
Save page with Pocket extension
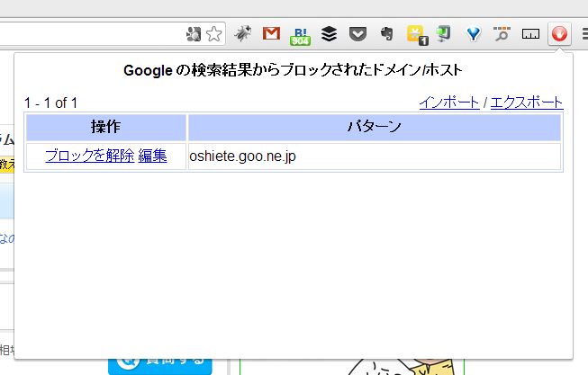click(357, 34)
